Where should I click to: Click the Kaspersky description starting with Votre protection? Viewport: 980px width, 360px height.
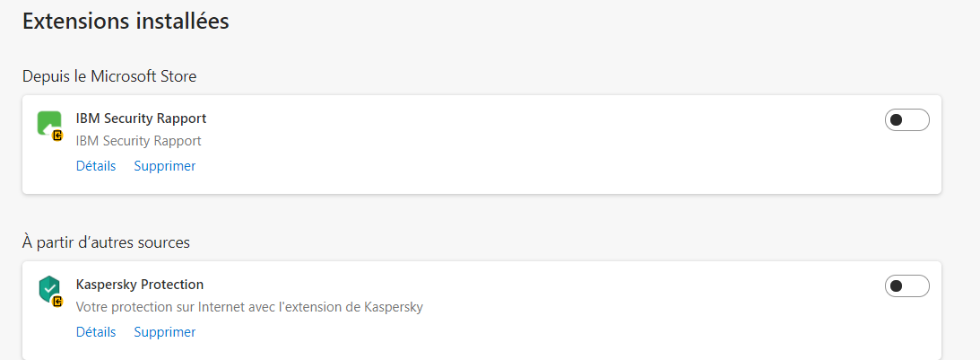(249, 307)
